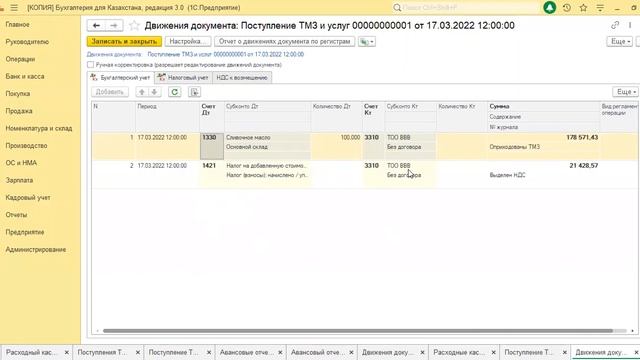Image resolution: width=640 pixels, height=360 pixels.
Task: Select Выделен НДС content cell
Action: 543,175
